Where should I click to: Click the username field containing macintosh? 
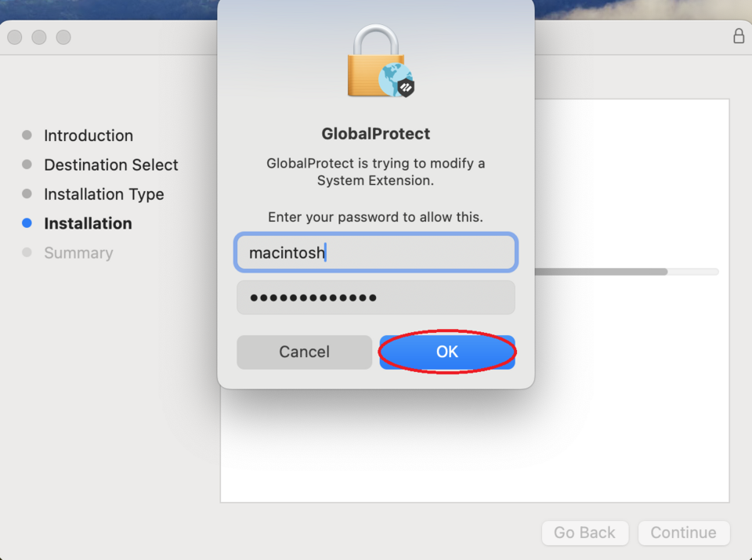pos(376,253)
